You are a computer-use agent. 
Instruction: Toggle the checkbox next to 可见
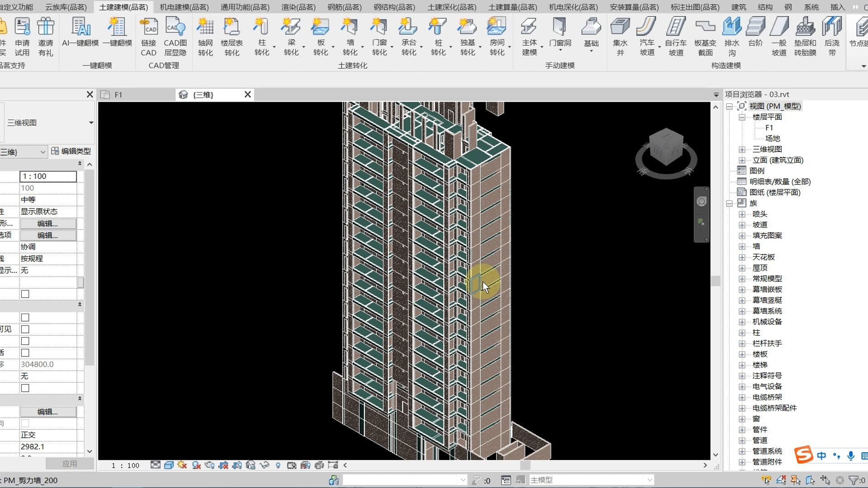tap(25, 329)
